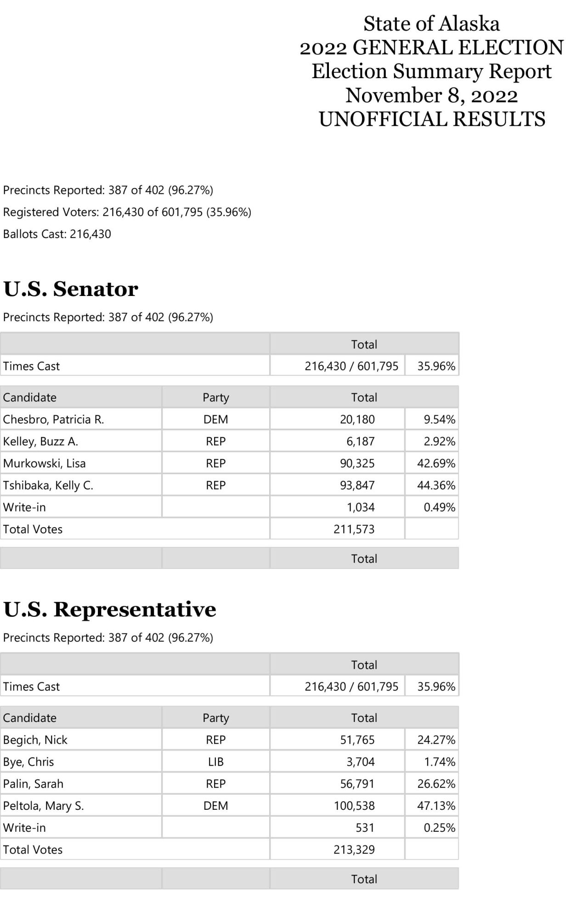Click the Bye, Chris candidate cell
Image resolution: width=588 pixels, height=898 pixels.
(28, 762)
